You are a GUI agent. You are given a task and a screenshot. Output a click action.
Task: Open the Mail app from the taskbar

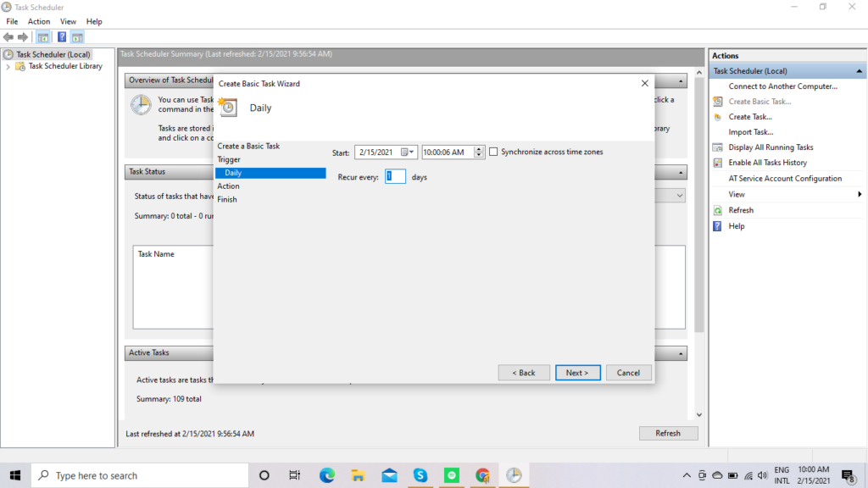[x=389, y=475]
